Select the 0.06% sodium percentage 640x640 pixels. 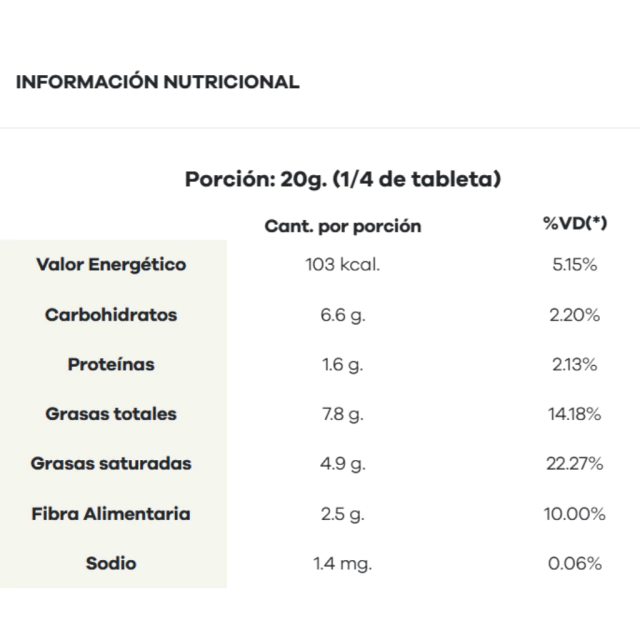tap(575, 564)
